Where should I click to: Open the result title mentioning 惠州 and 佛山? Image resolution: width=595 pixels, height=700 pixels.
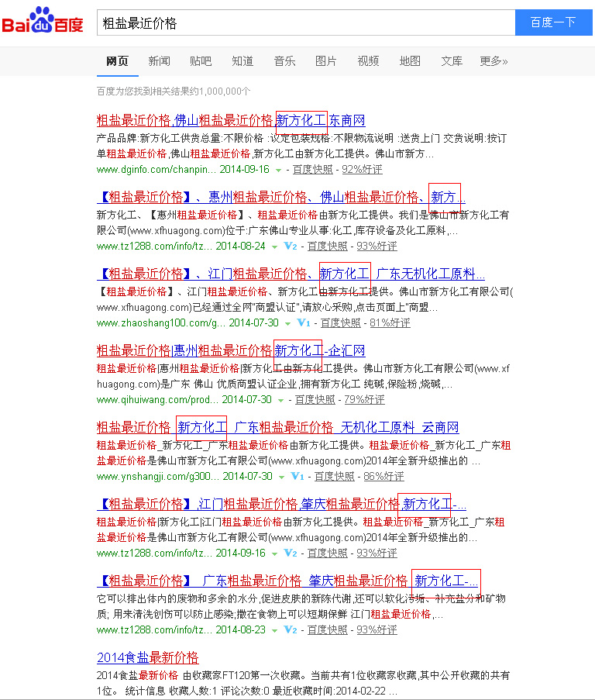click(281, 198)
